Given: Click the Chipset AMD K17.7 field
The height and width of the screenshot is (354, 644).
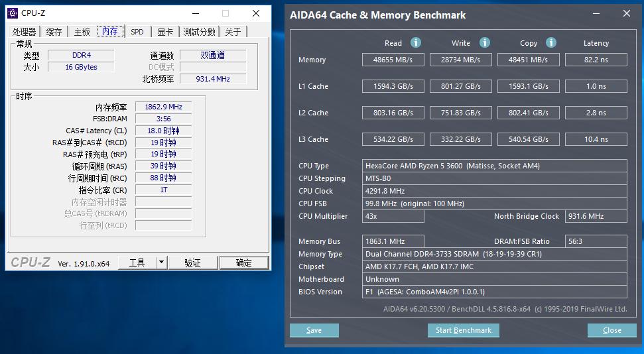Looking at the screenshot, I should tap(495, 266).
